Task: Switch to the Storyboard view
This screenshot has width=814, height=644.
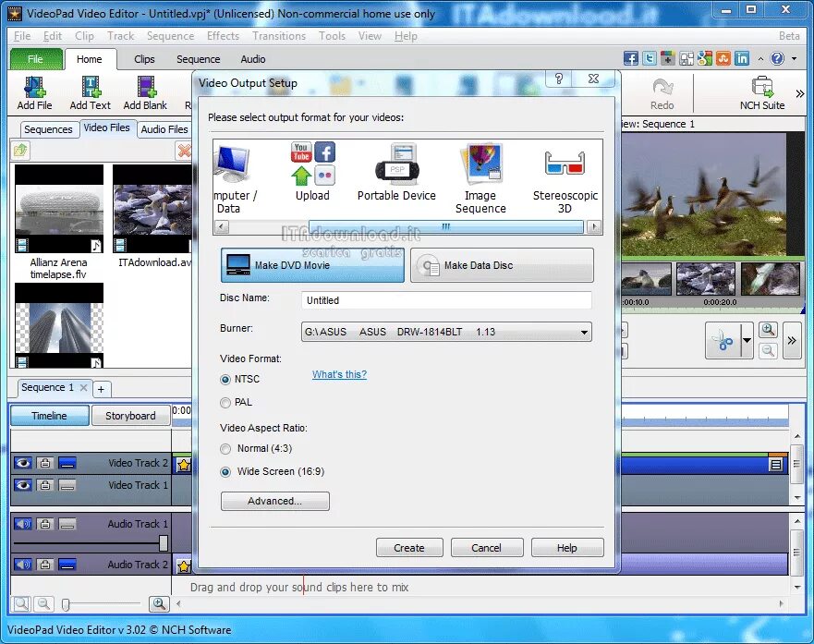Action: click(130, 416)
